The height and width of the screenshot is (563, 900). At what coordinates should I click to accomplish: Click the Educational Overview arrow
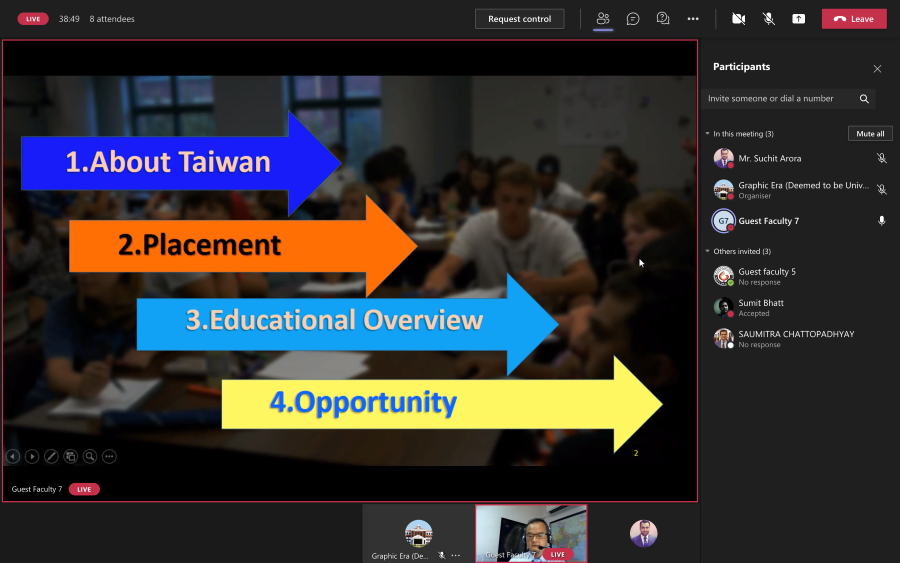[347, 324]
